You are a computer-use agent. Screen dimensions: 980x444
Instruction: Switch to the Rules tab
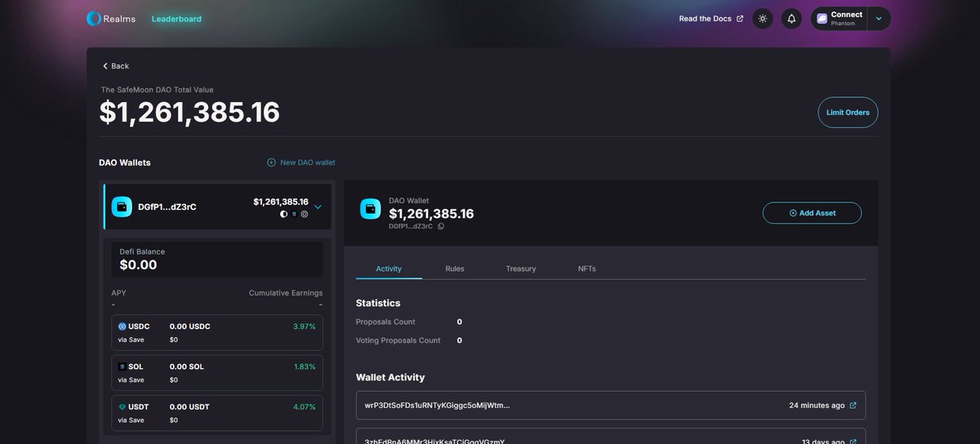[x=455, y=269]
